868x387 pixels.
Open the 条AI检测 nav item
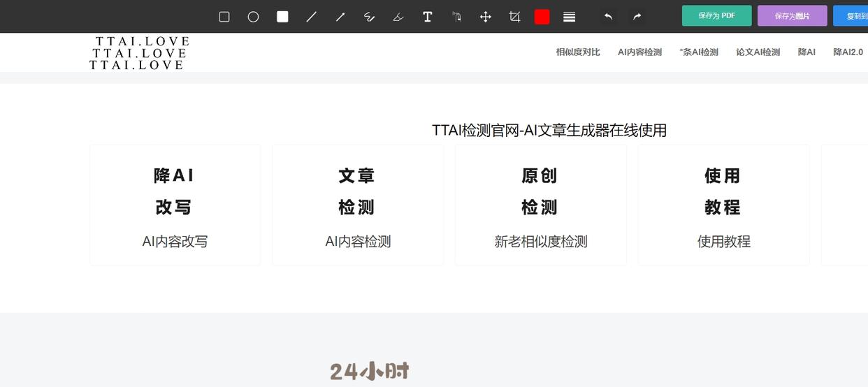pos(699,52)
